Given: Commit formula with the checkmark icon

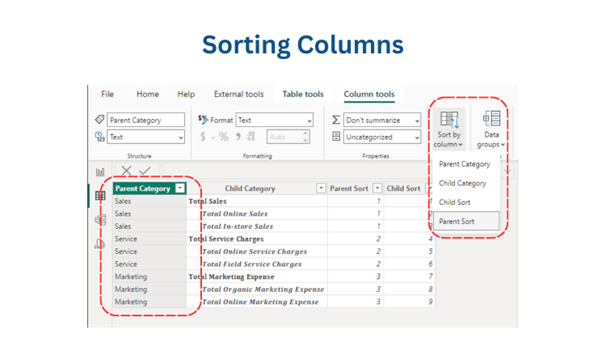Looking at the screenshot, I should point(145,170).
